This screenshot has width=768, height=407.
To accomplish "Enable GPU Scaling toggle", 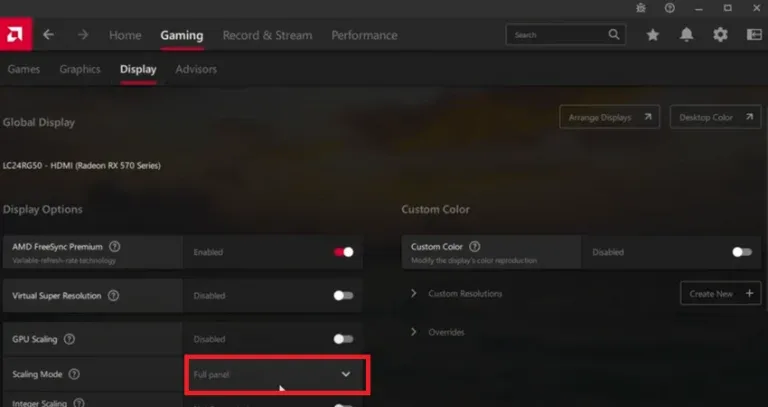I will point(343,339).
